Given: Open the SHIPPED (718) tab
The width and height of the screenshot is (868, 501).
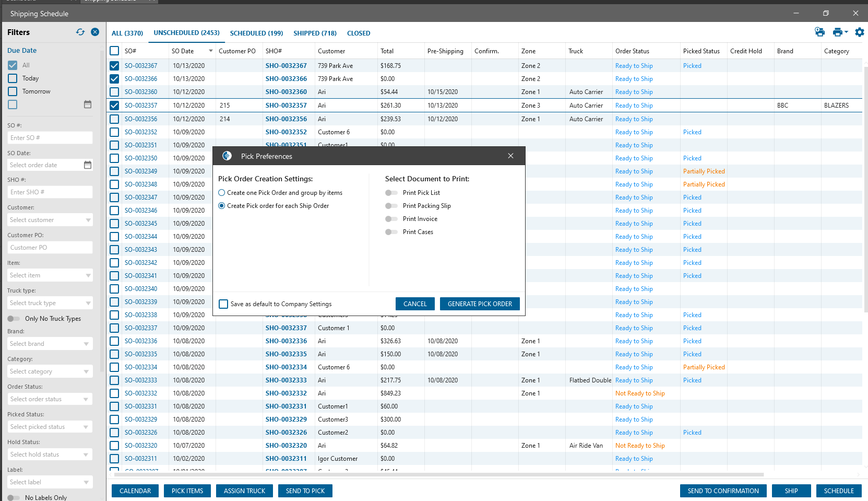Looking at the screenshot, I should click(x=315, y=33).
